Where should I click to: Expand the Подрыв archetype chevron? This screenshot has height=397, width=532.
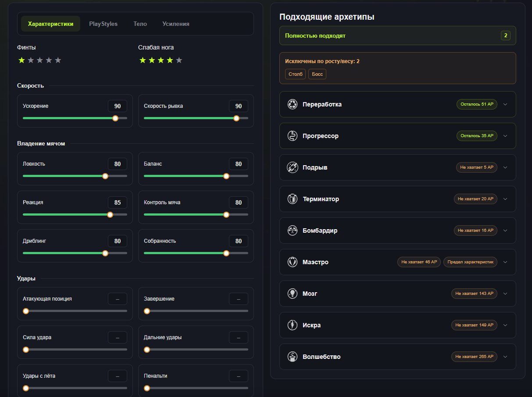[505, 167]
